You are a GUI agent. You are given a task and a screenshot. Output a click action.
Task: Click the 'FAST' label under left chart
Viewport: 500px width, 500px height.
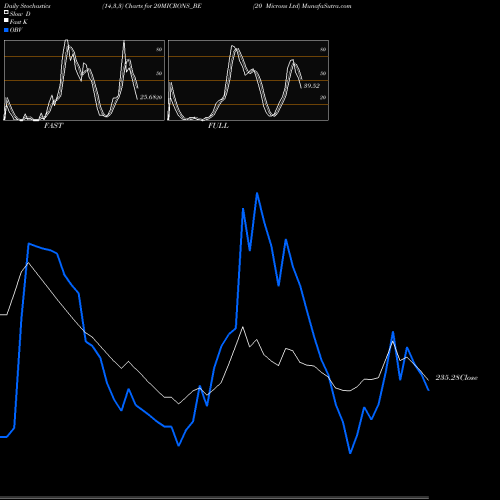(53, 126)
